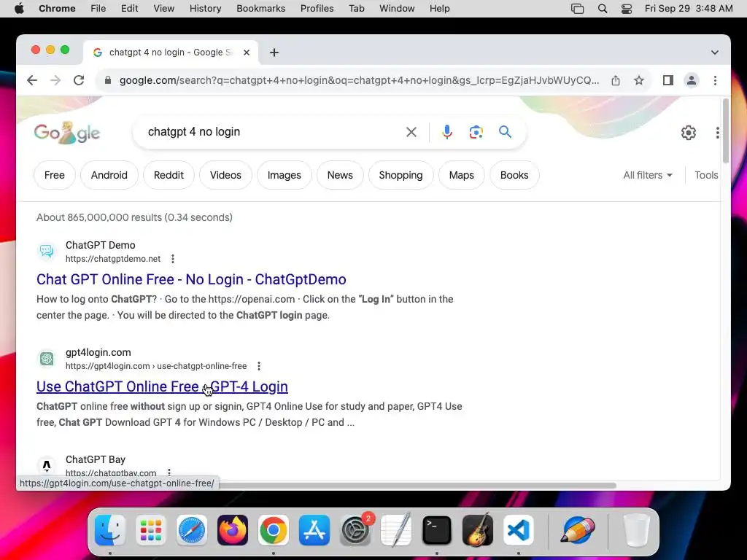Viewport: 747px width, 560px height.
Task: Click the chatgptdemo.net URL
Action: coord(113,259)
